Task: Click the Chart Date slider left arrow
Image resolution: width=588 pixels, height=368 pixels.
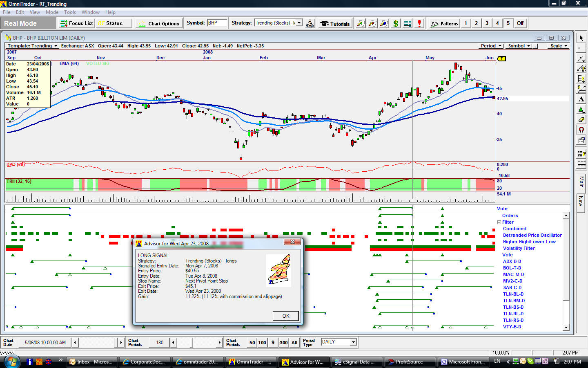Action: pos(75,343)
